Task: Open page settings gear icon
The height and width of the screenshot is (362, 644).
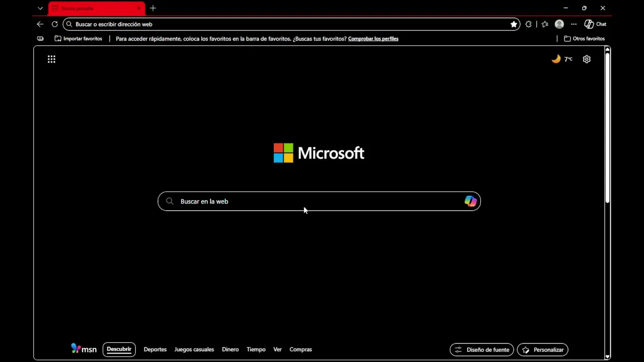Action: 587,59
